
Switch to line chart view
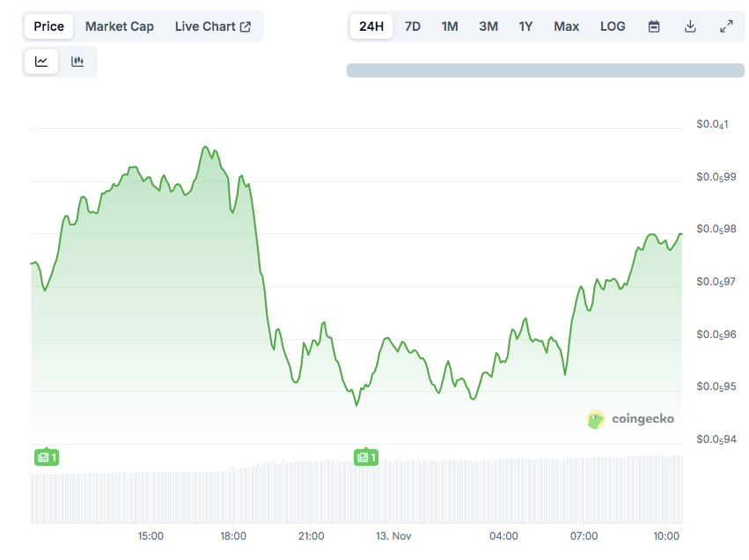pyautogui.click(x=41, y=62)
